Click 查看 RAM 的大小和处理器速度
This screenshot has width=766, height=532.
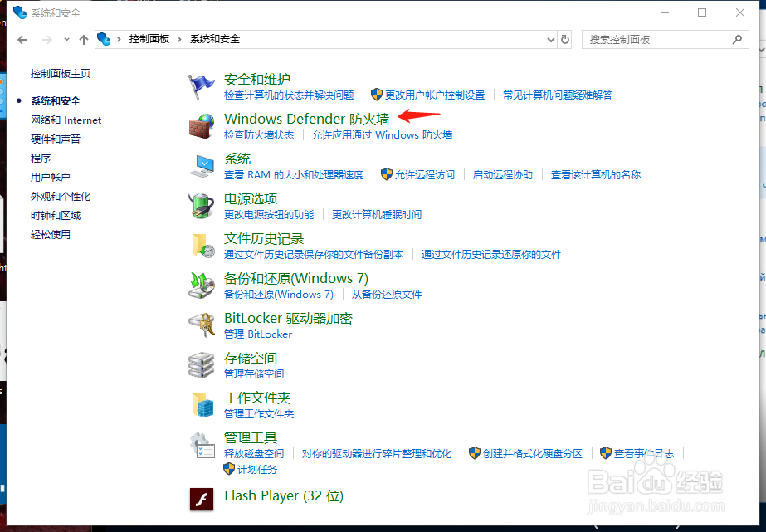click(x=294, y=175)
